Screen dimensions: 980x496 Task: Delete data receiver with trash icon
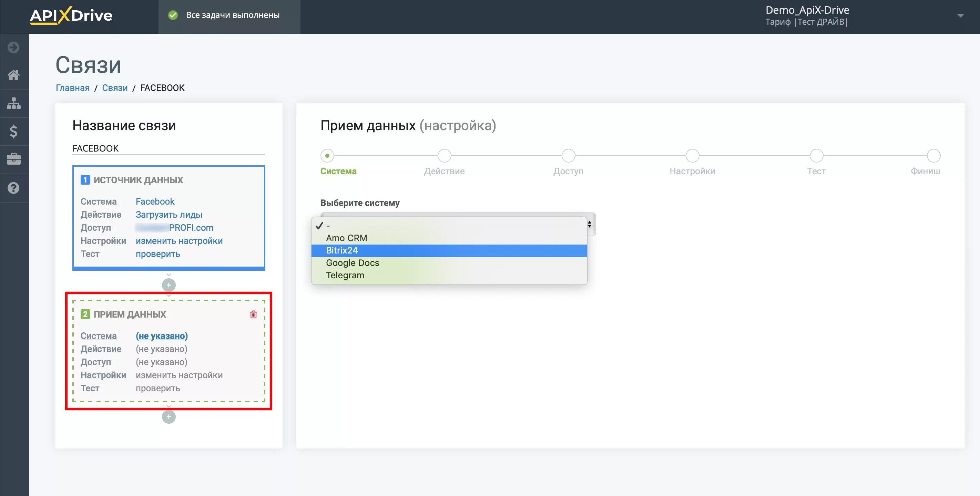(253, 314)
